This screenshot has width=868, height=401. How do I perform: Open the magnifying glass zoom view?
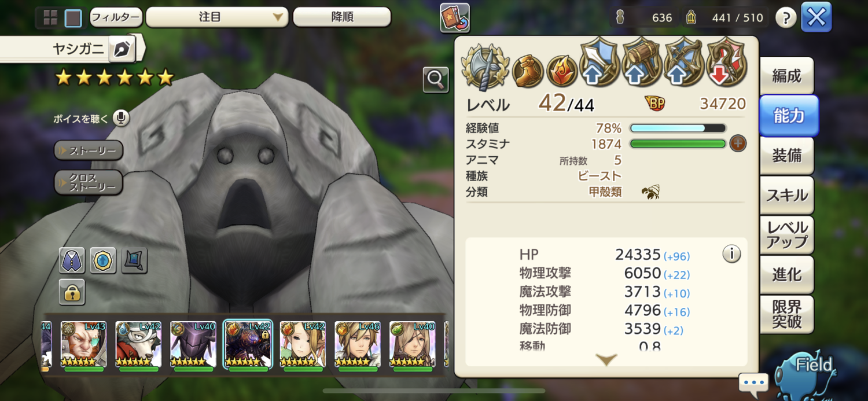[x=436, y=80]
